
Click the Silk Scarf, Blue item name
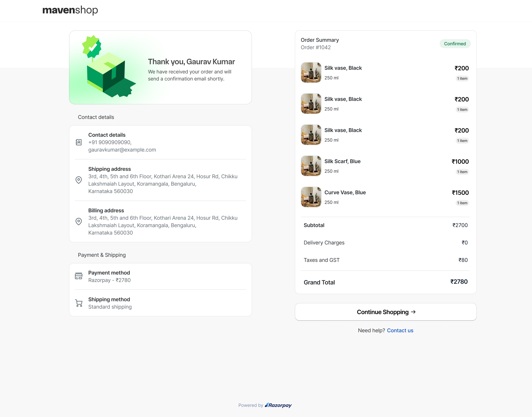(342, 161)
